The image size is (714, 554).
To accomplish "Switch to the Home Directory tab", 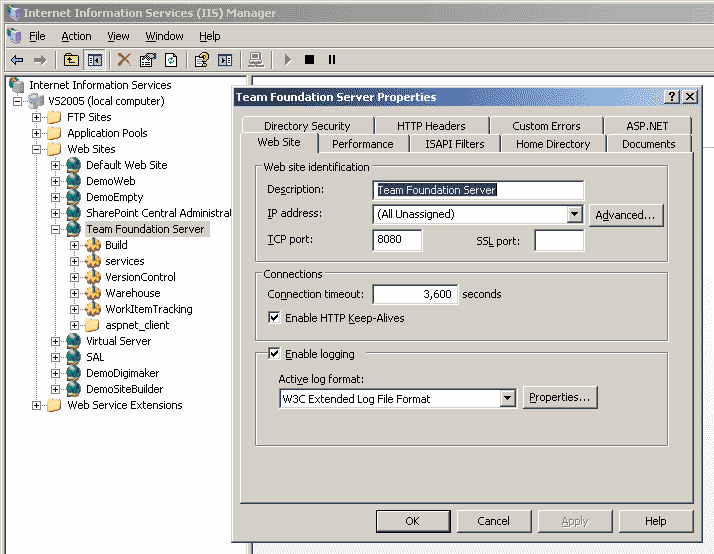I will pos(553,144).
